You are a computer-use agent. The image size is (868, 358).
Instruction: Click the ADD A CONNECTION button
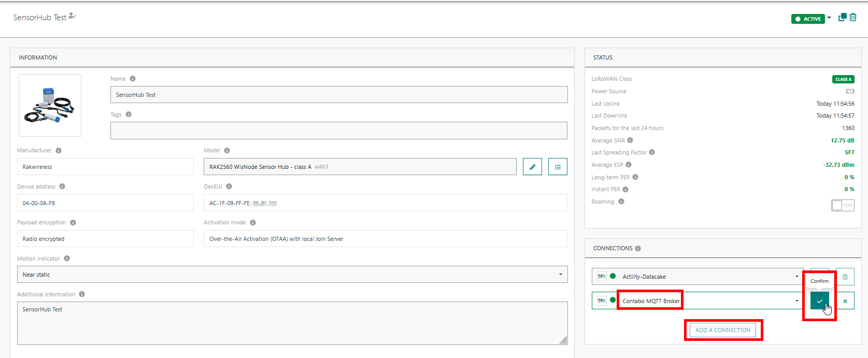(723, 330)
